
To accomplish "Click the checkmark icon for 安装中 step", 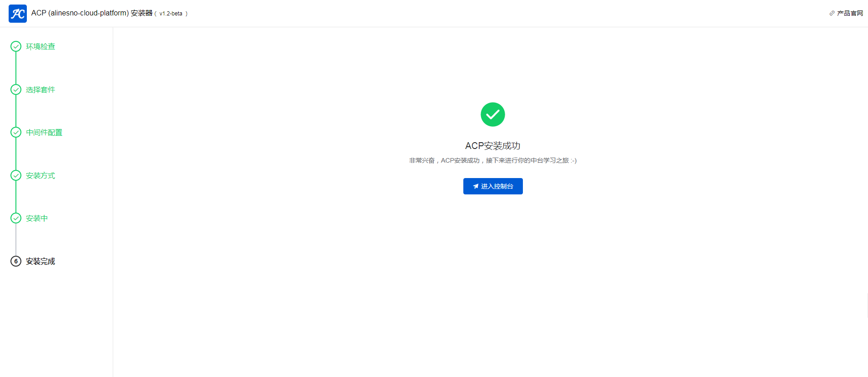I will (16, 218).
